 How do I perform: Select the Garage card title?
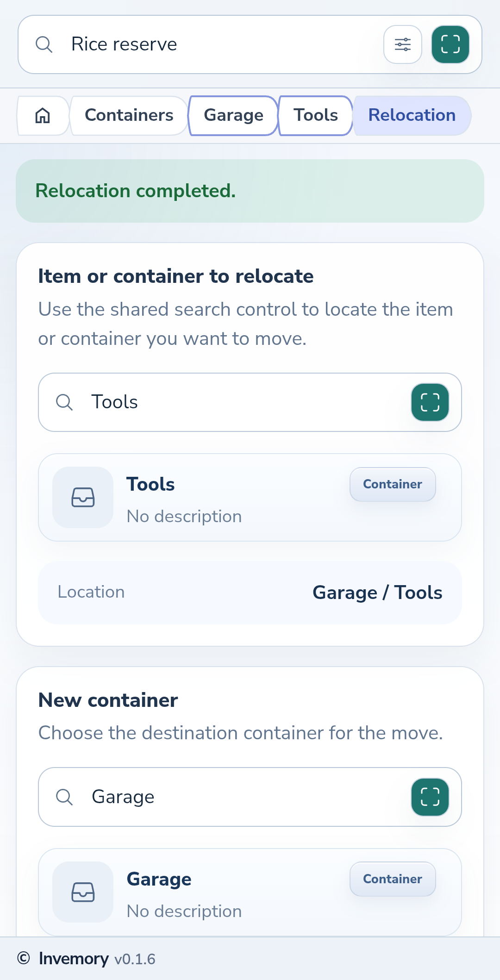159,879
